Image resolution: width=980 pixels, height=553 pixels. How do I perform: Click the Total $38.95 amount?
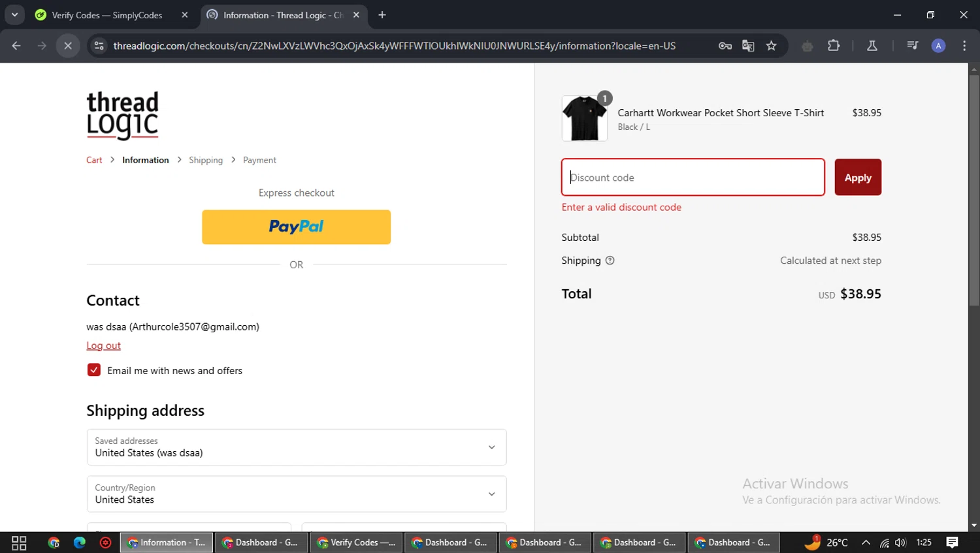[x=860, y=294]
